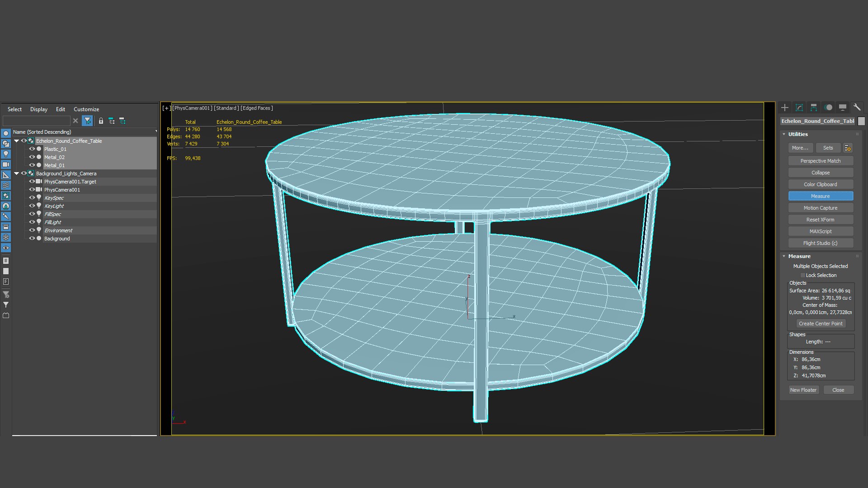
Task: Open the Utilities wrench tab icon
Action: pyautogui.click(x=857, y=108)
